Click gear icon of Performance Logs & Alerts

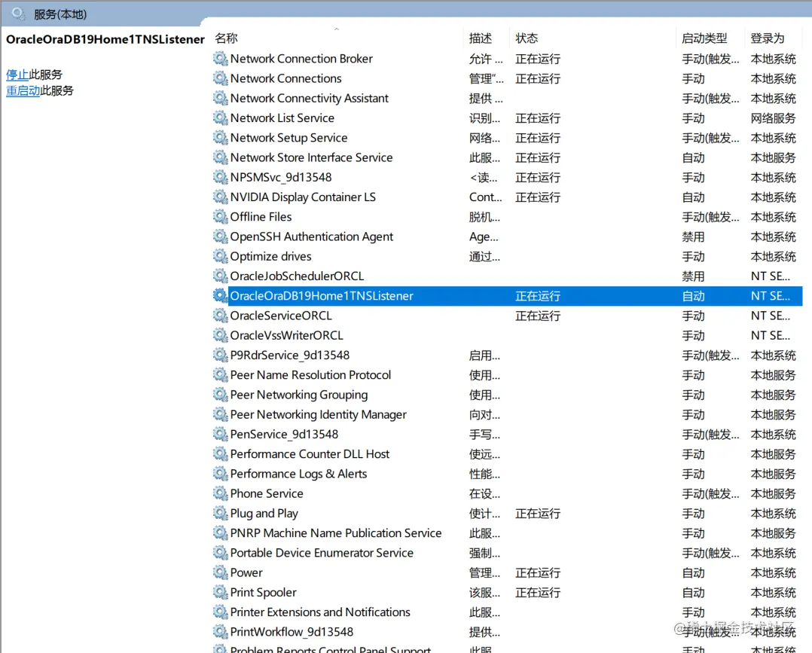click(220, 474)
